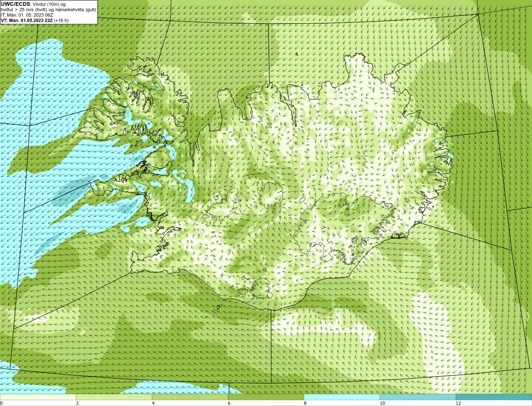Click the light green 2–4 legend swatch
Image resolution: width=532 pixels, height=406 pixels.
pos(114,397)
